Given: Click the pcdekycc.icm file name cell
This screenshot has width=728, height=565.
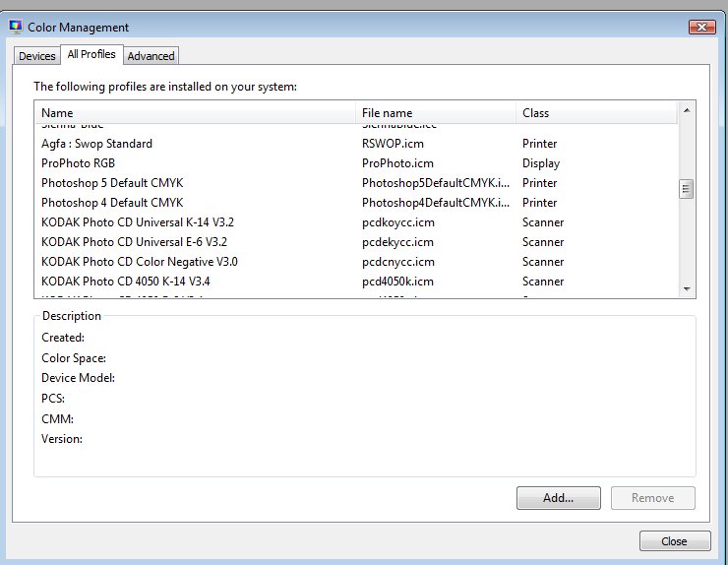Looking at the screenshot, I should (x=397, y=242).
